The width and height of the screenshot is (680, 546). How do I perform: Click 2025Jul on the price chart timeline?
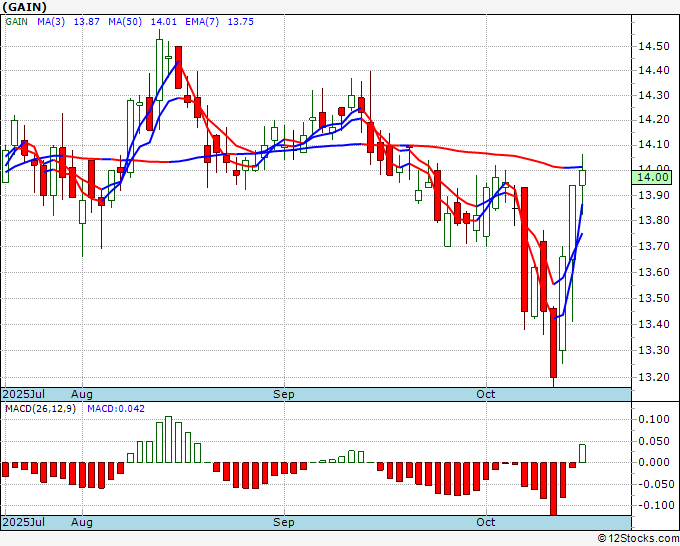(x=24, y=394)
